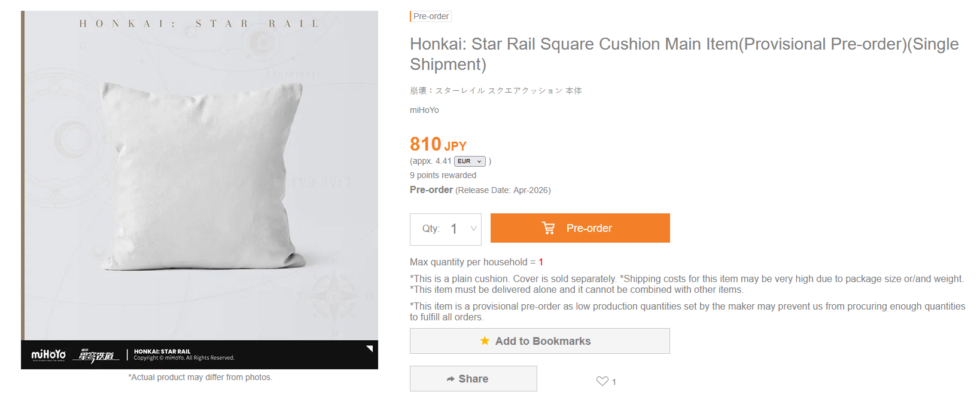Click the share arrow icon
Screen dimensions: 980x404
coord(451,379)
